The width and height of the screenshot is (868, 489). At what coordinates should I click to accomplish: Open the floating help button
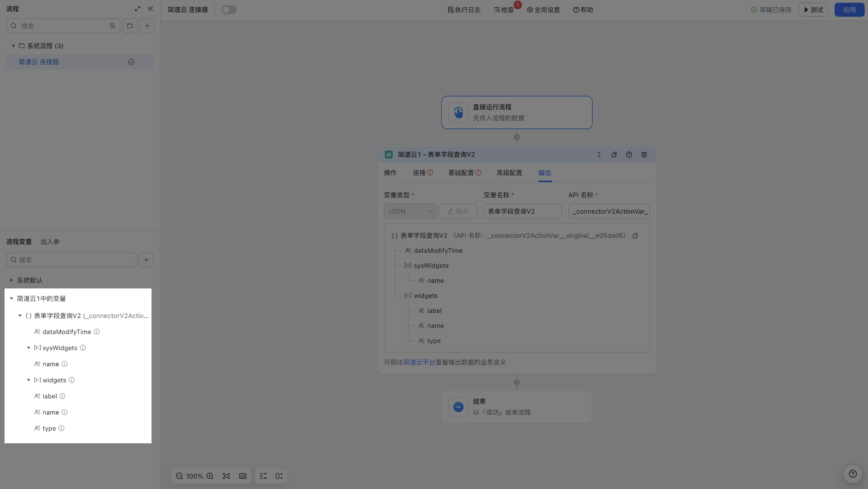click(x=852, y=474)
